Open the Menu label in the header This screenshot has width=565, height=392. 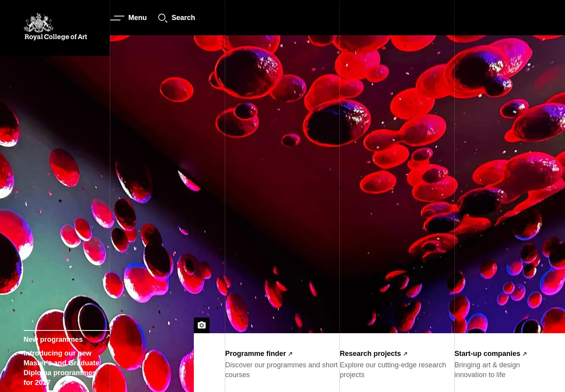tap(137, 18)
